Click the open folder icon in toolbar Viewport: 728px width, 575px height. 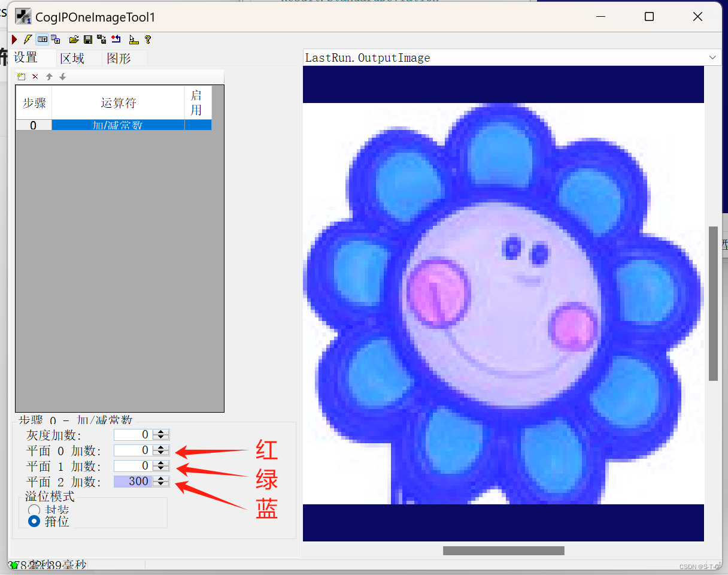(74, 40)
